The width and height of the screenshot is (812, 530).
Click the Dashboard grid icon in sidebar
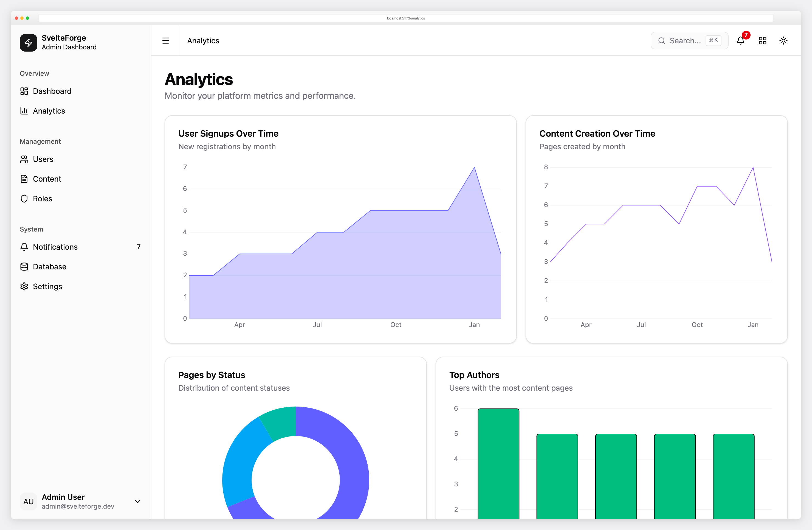(24, 91)
